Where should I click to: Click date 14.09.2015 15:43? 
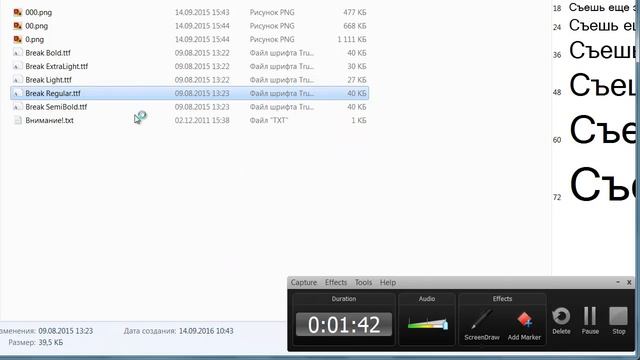tap(202, 12)
